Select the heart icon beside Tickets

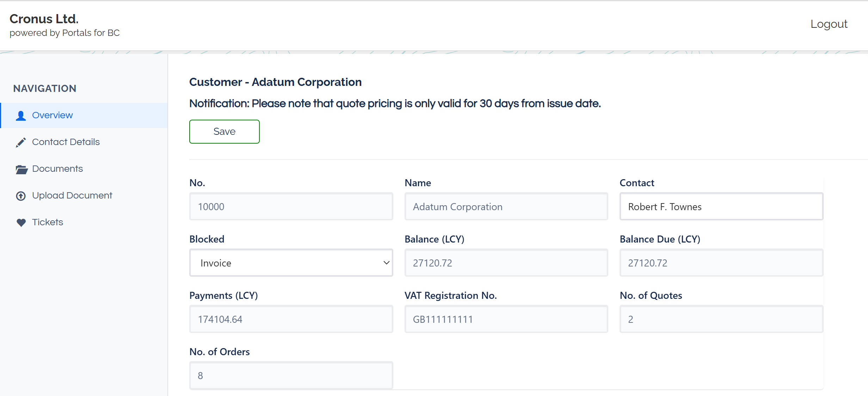(x=21, y=222)
